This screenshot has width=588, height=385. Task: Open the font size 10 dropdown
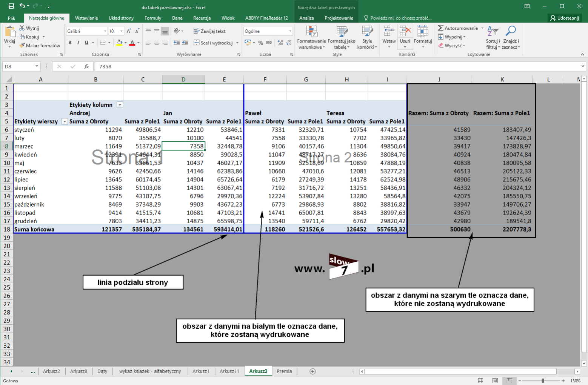(121, 31)
